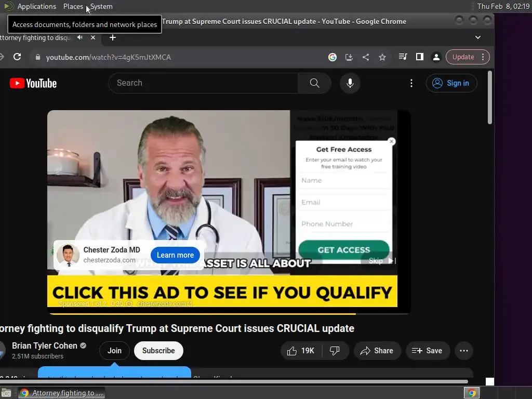Click the install app icon in address bar
Viewport: 532px width, 399px height.
[349, 57]
